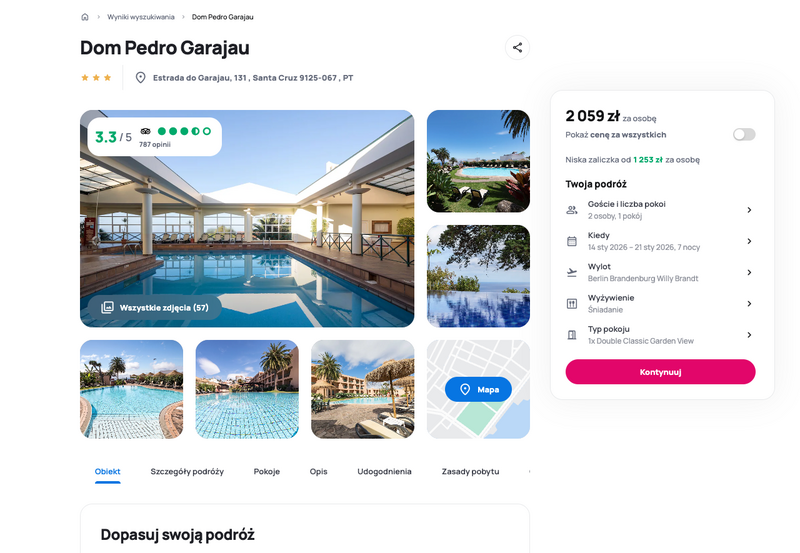Expand the Wylot departure chevron
800x553 pixels.
(749, 272)
